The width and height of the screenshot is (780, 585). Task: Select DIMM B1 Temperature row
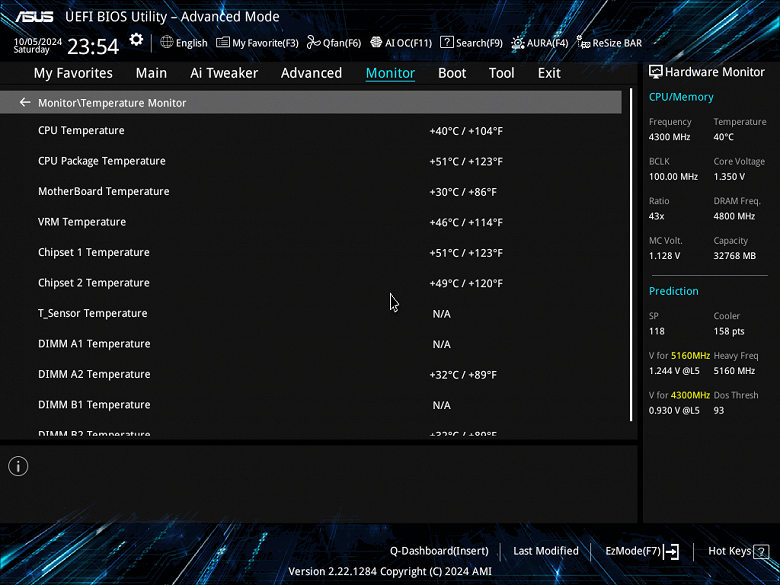(x=311, y=405)
